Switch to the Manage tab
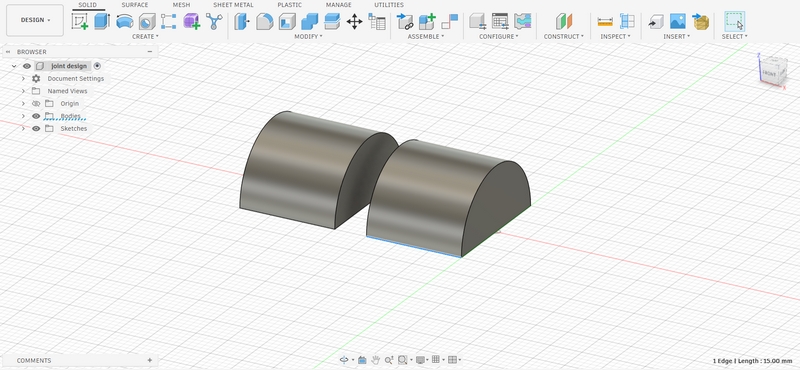 tap(339, 5)
